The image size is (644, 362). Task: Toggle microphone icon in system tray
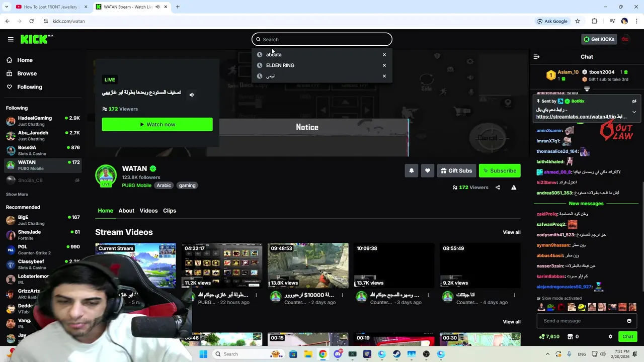[570, 354]
